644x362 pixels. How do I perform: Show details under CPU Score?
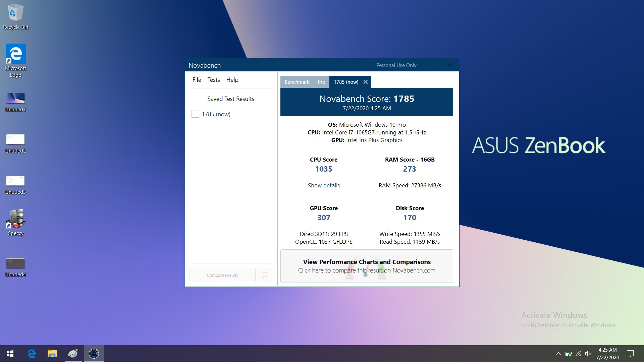(324, 185)
